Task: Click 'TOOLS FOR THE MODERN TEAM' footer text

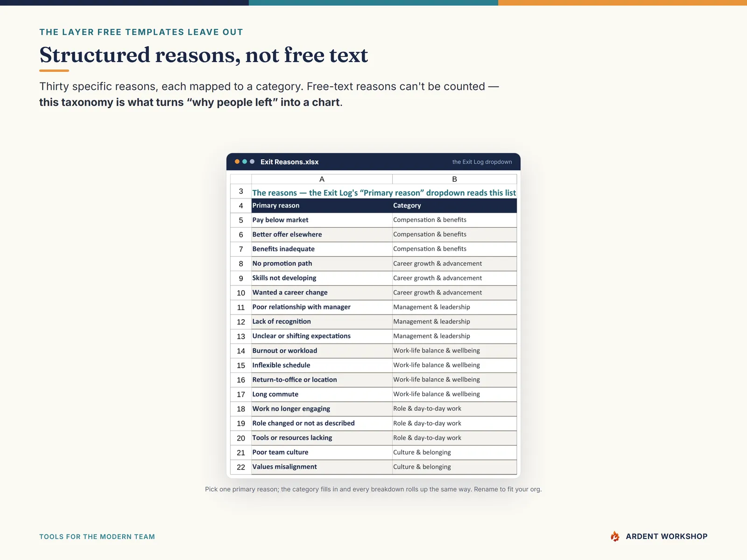Action: 97,537
